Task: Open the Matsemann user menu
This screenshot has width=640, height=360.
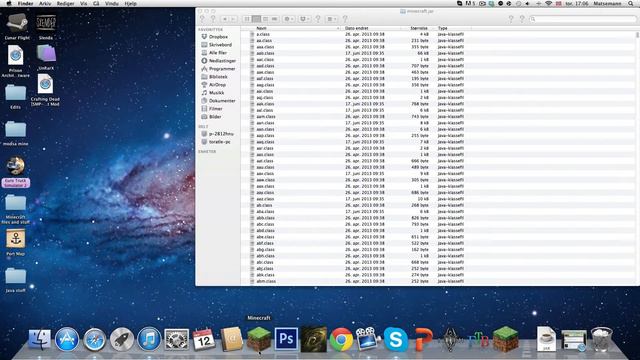Action: click(x=607, y=3)
